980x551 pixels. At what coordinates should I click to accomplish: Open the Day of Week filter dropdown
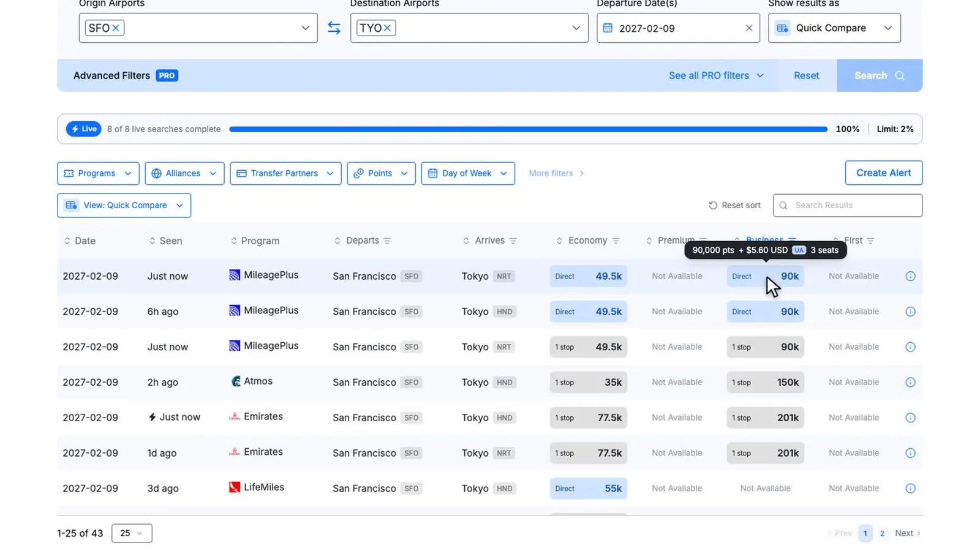(x=468, y=173)
